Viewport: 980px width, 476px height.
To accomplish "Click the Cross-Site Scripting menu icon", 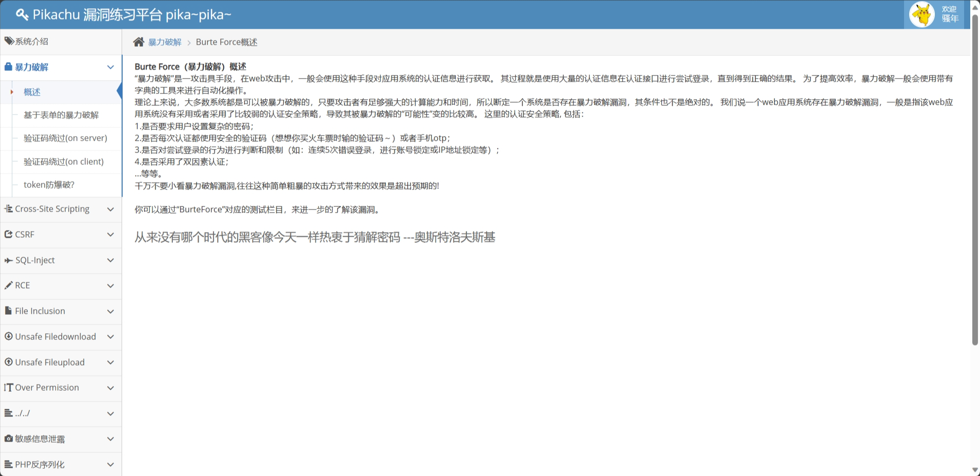I will click(x=8, y=208).
